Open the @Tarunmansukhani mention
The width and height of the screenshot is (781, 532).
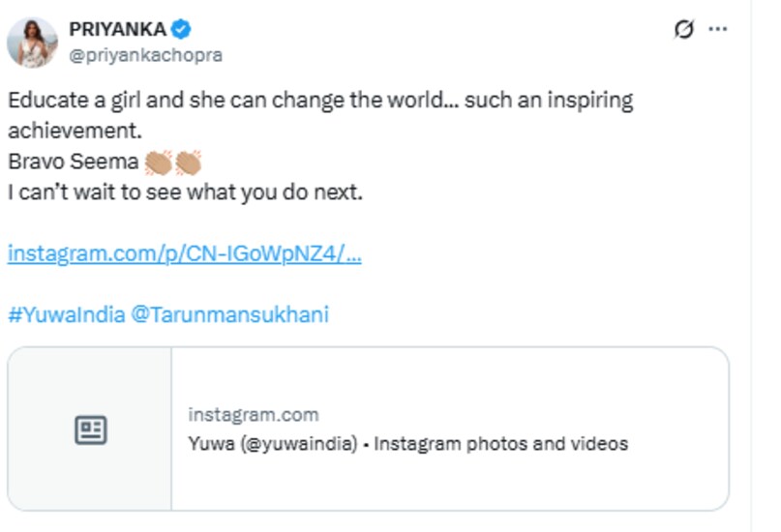(229, 315)
